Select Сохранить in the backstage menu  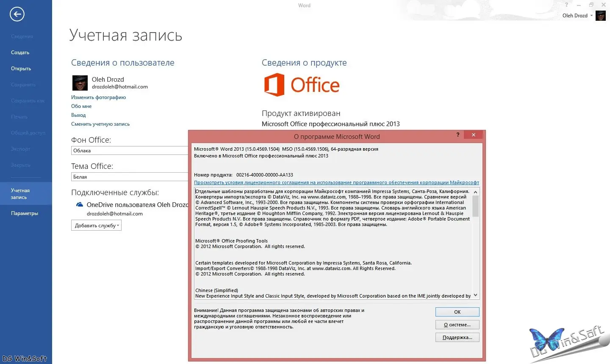click(23, 85)
